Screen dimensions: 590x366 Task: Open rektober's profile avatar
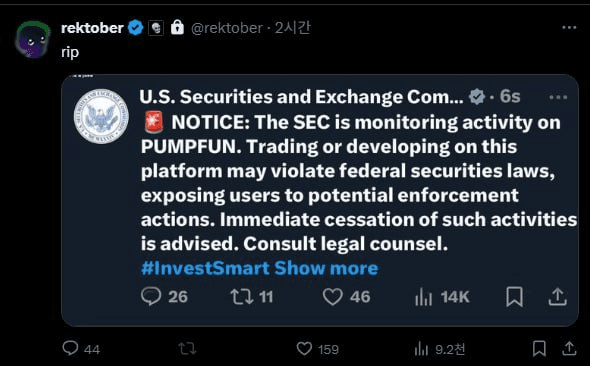(33, 40)
